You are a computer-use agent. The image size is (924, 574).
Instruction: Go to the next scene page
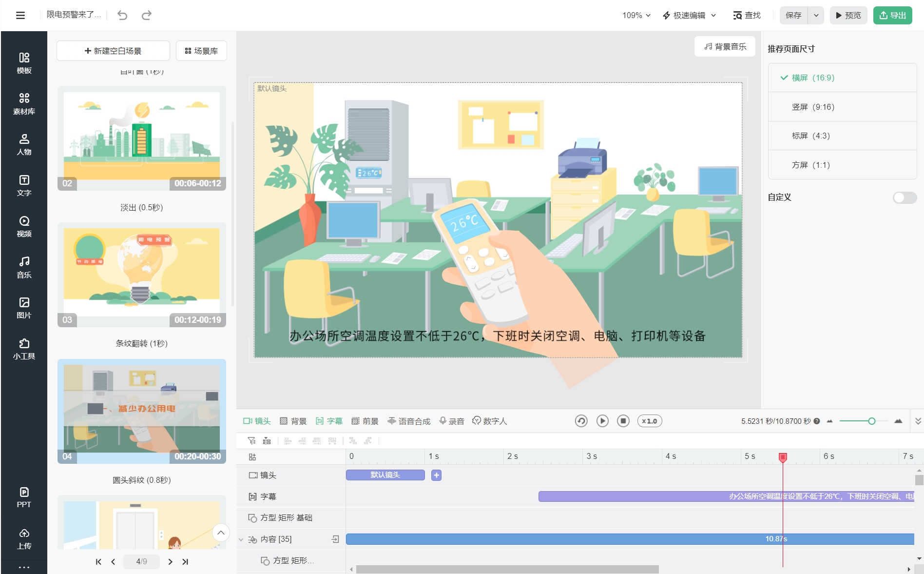pyautogui.click(x=170, y=562)
